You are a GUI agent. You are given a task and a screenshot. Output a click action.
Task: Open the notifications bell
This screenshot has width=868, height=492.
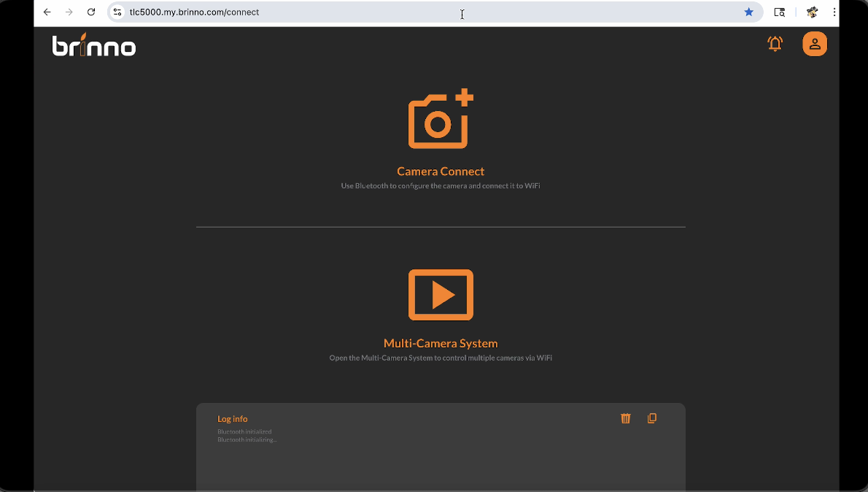pyautogui.click(x=775, y=44)
